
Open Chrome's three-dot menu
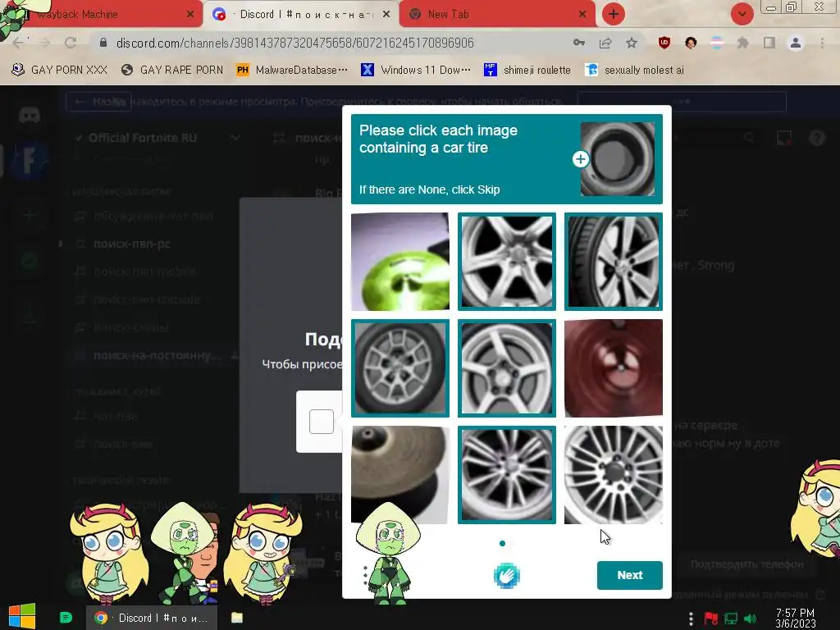coord(822,43)
